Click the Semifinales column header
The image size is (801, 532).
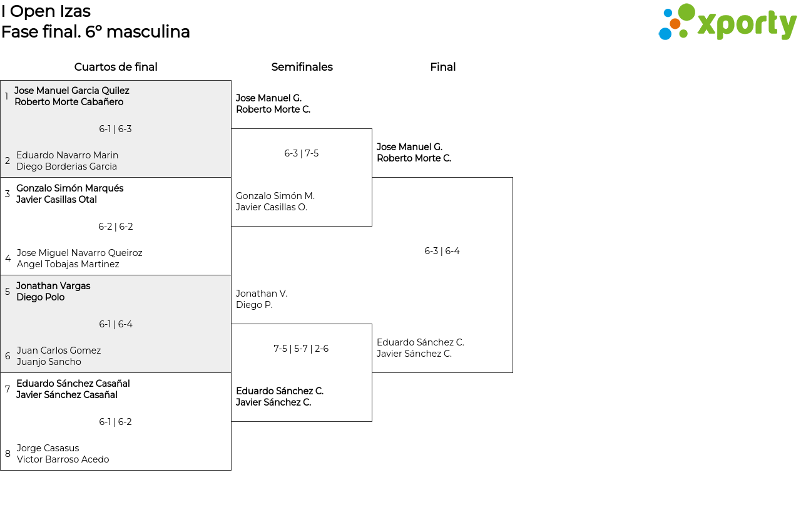[302, 67]
